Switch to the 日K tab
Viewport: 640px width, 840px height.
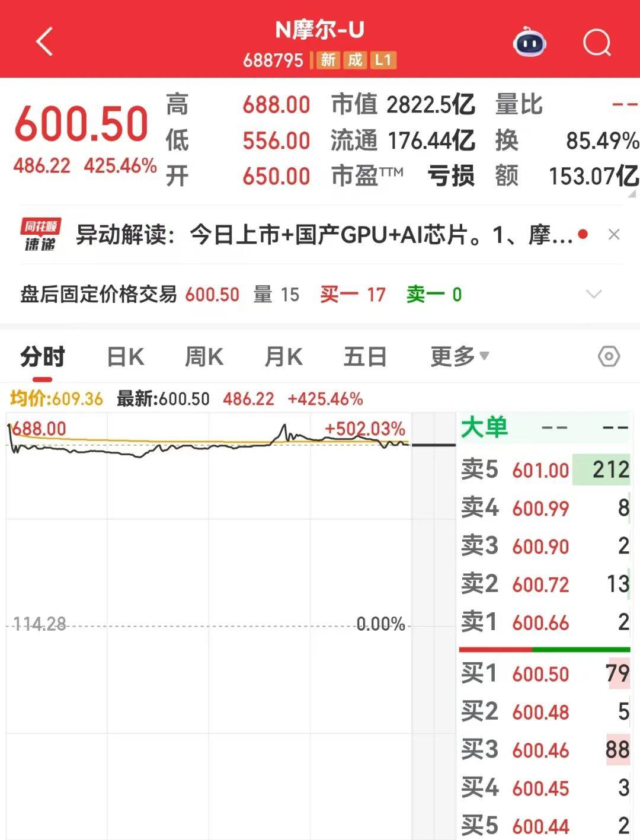click(125, 356)
